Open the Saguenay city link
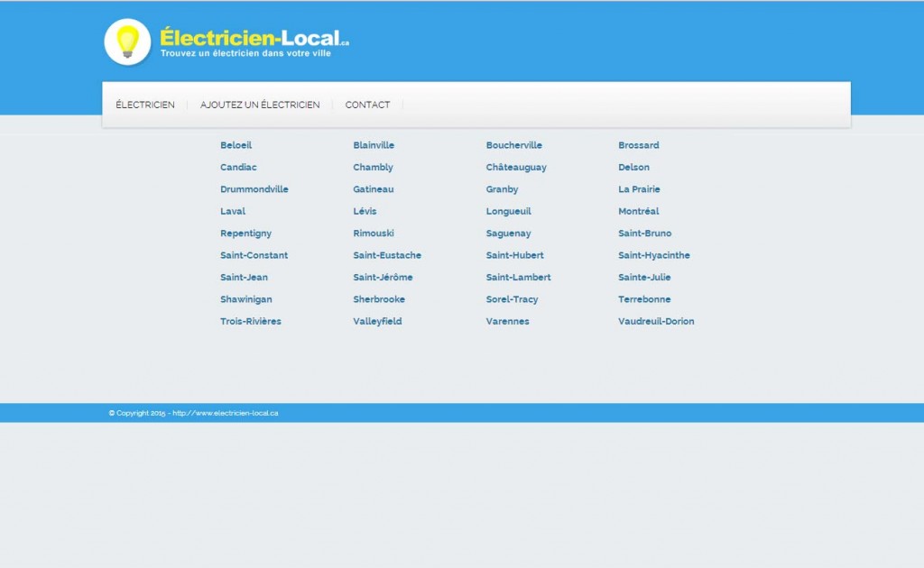 (x=508, y=234)
